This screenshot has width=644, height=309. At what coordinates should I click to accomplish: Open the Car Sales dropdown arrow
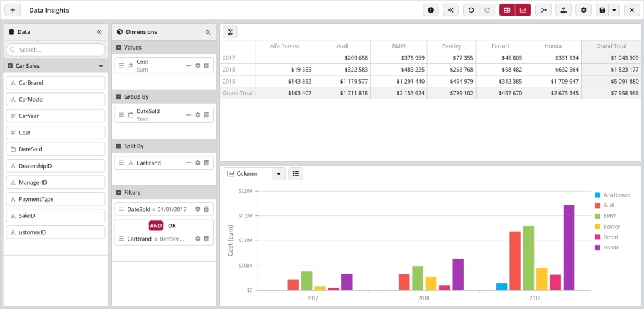point(101,66)
